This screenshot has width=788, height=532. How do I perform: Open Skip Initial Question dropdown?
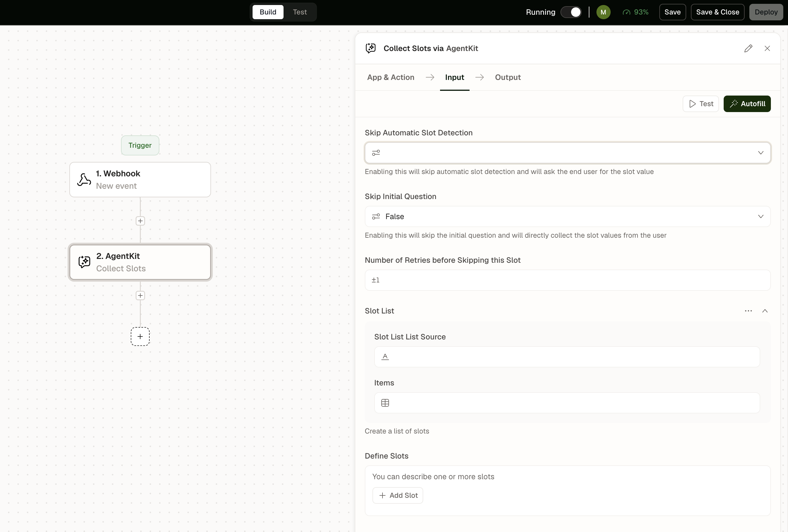568,216
